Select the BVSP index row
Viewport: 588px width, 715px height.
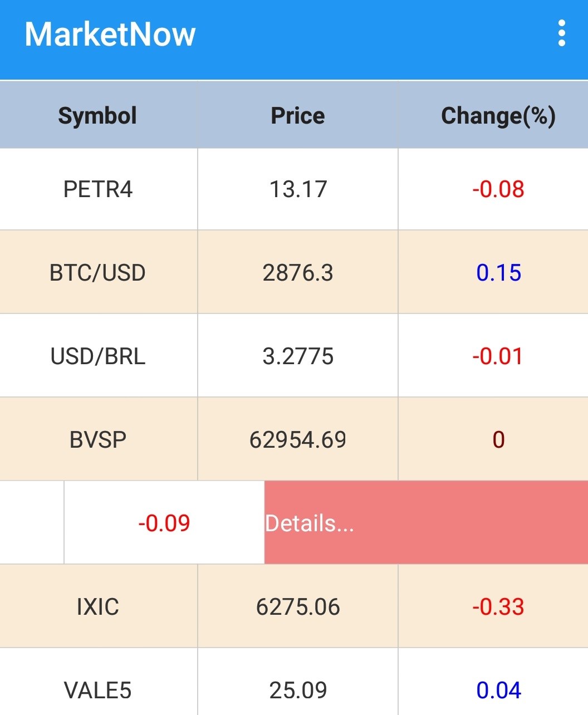(x=98, y=440)
